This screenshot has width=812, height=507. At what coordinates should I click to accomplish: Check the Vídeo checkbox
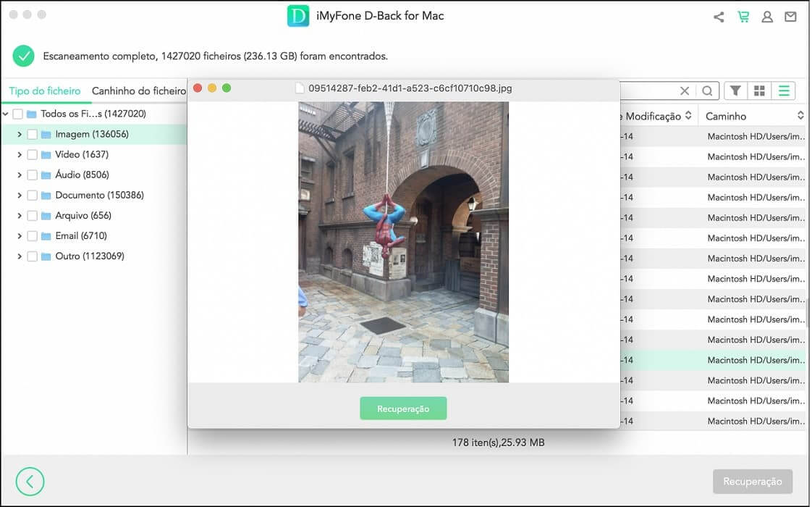pos(32,155)
